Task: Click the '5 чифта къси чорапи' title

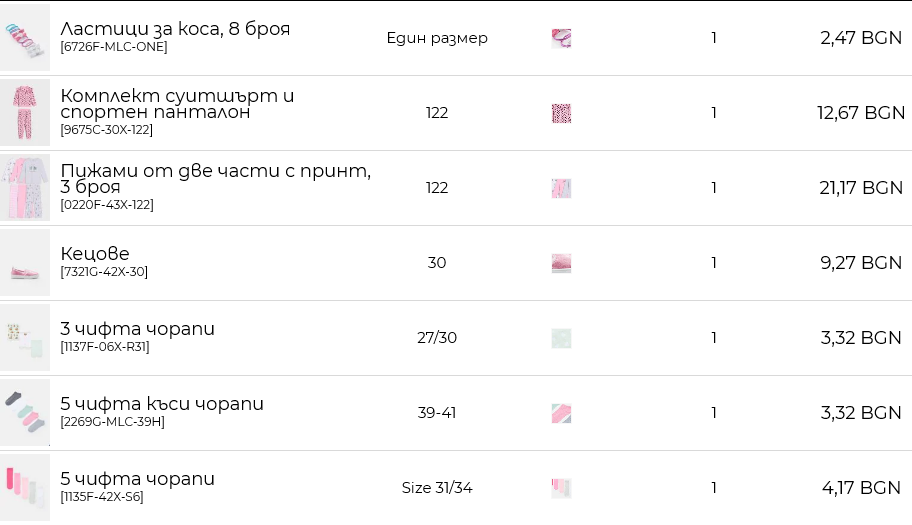Action: point(162,404)
